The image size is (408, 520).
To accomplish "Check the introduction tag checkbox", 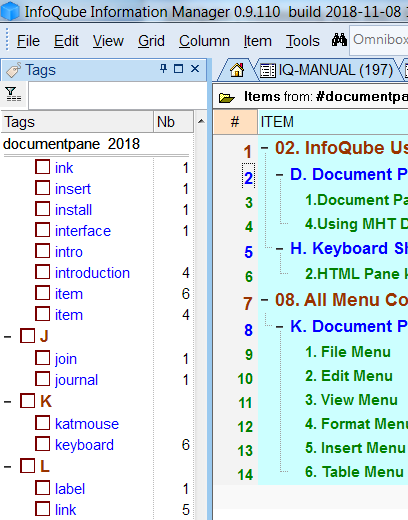I will pyautogui.click(x=42, y=272).
